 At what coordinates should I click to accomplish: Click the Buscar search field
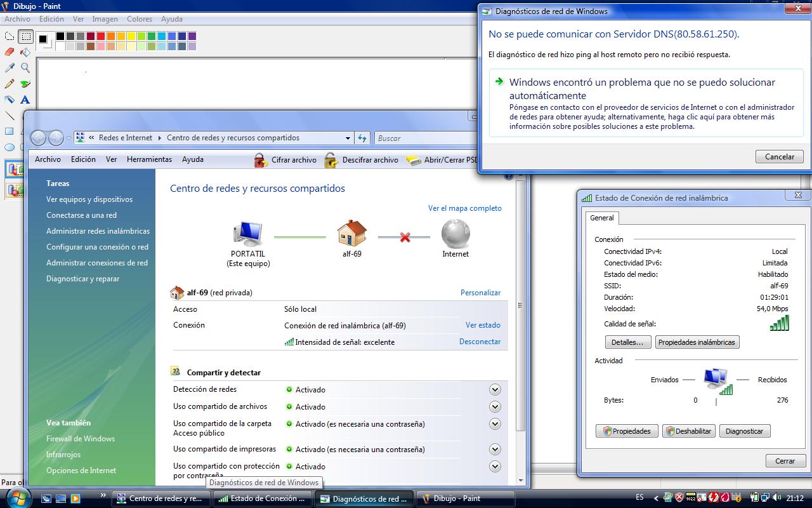[425, 138]
